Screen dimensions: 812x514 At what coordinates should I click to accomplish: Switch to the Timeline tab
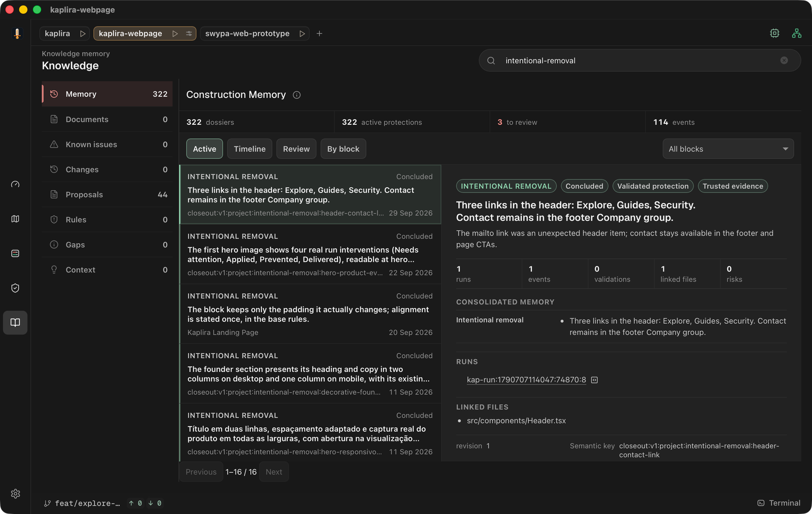point(250,149)
